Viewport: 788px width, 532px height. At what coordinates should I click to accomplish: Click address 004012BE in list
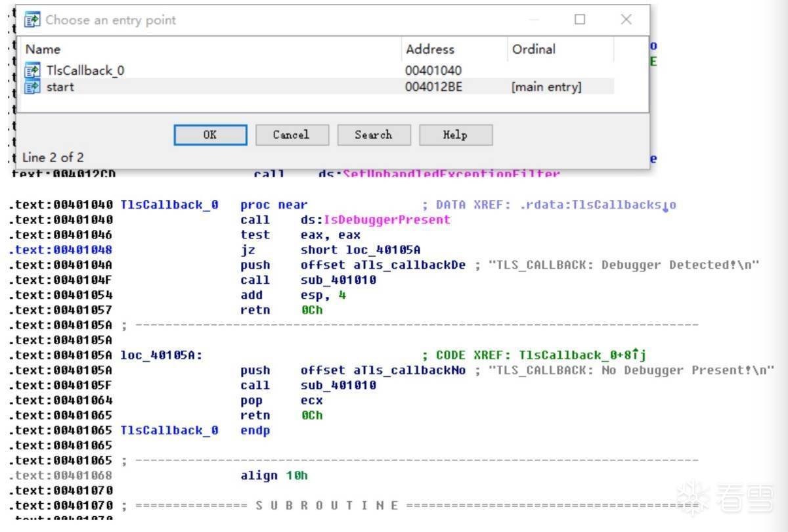[x=433, y=87]
